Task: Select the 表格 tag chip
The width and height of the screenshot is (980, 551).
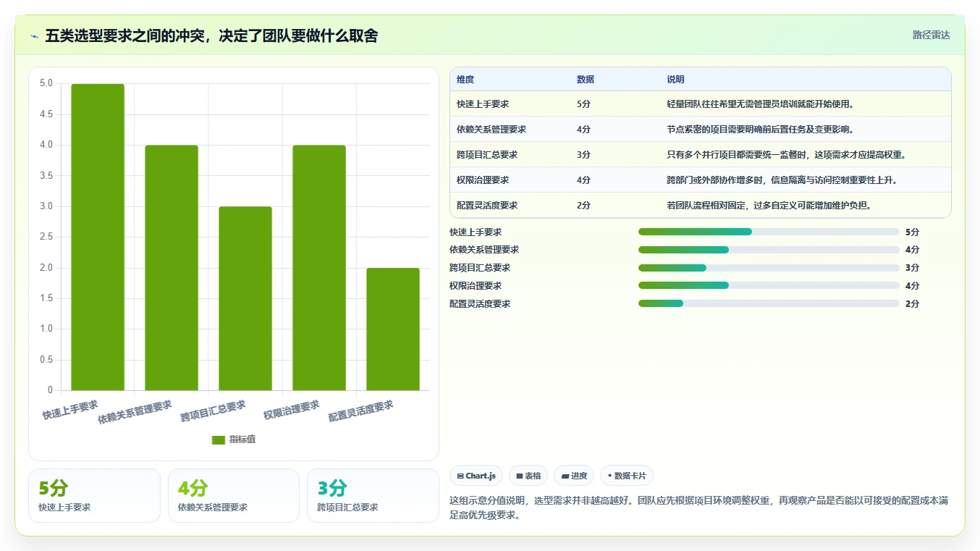Action: (x=528, y=476)
